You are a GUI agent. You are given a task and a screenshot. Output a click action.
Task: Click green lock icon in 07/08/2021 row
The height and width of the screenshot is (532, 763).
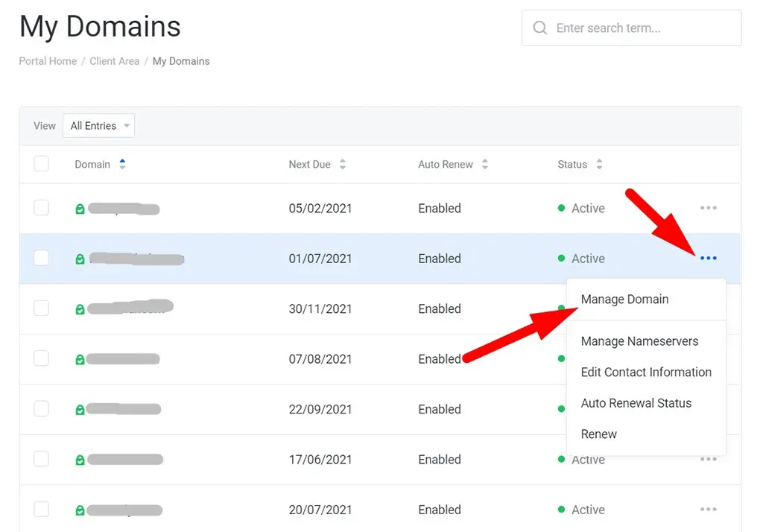click(80, 359)
